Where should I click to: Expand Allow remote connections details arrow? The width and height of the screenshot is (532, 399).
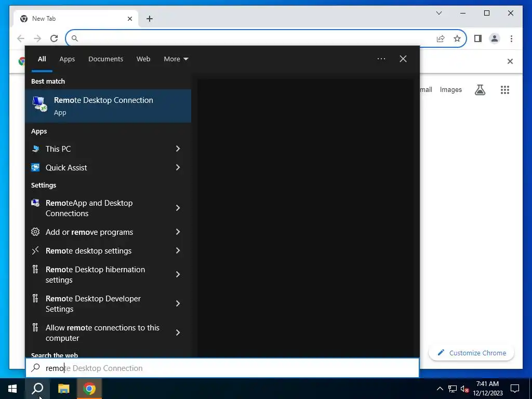click(x=178, y=332)
